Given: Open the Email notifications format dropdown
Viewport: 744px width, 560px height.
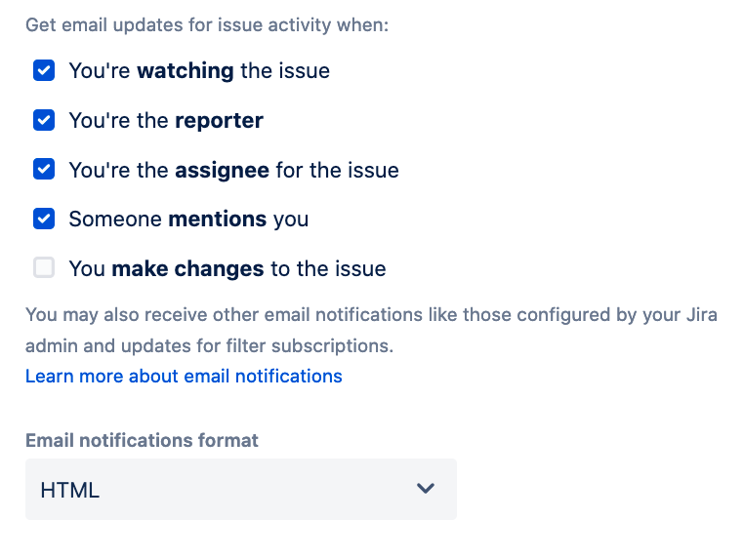Looking at the screenshot, I should (x=240, y=489).
